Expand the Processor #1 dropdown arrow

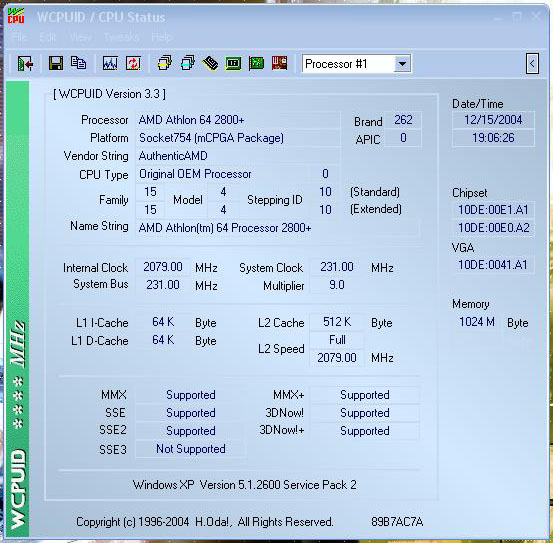pyautogui.click(x=402, y=64)
